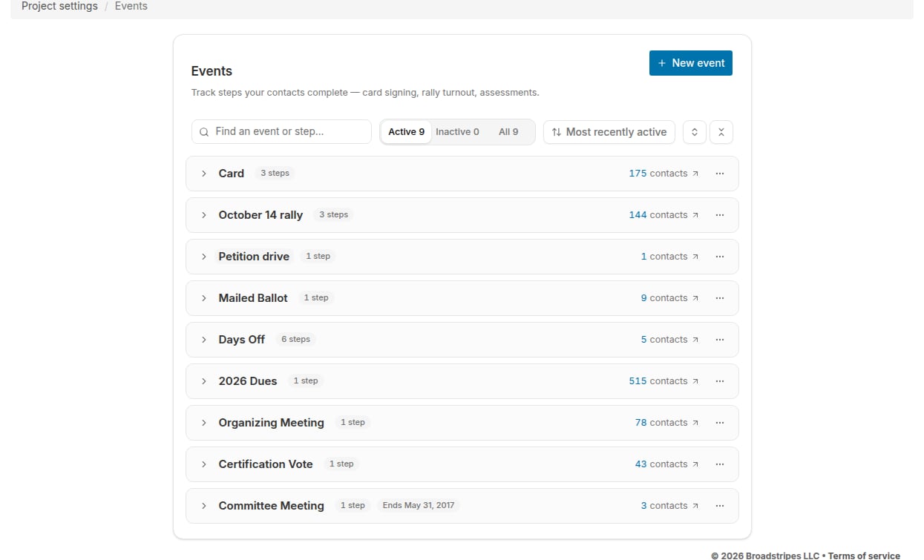Click the Days Off event title
This screenshot has width=924, height=560.
click(x=241, y=340)
